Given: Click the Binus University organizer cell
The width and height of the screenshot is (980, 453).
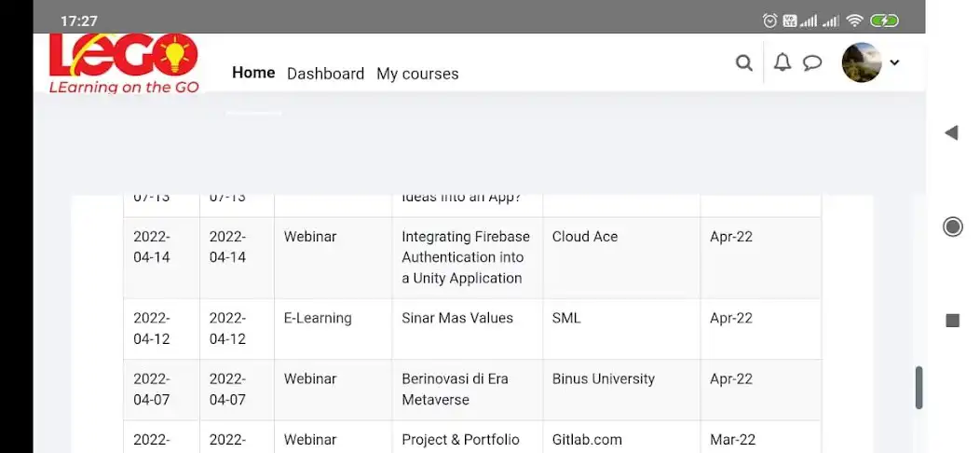Looking at the screenshot, I should point(603,378).
